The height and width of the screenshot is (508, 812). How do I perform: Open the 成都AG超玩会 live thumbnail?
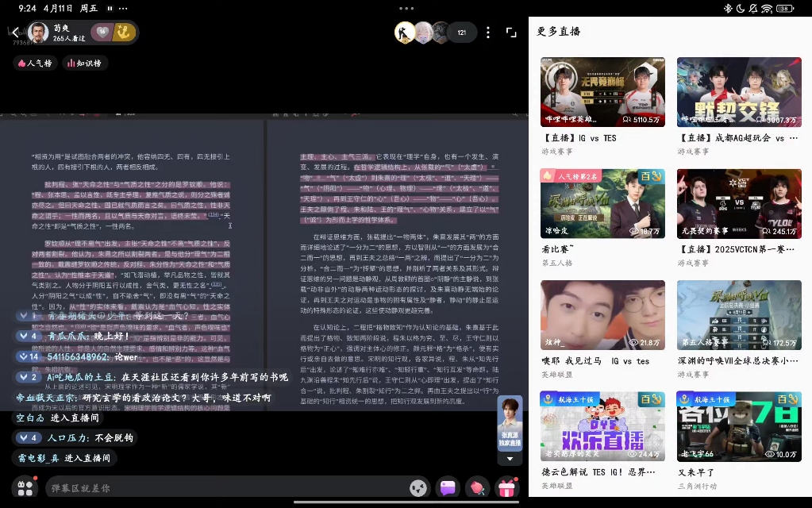coord(739,92)
